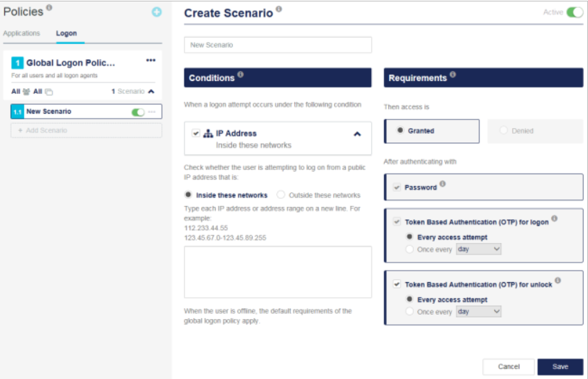Open the OTP for logon frequency dropdown
588x379 pixels.
[478, 250]
